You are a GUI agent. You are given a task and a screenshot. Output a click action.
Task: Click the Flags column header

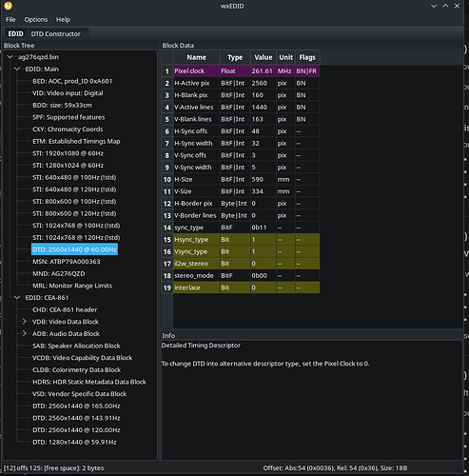point(307,57)
